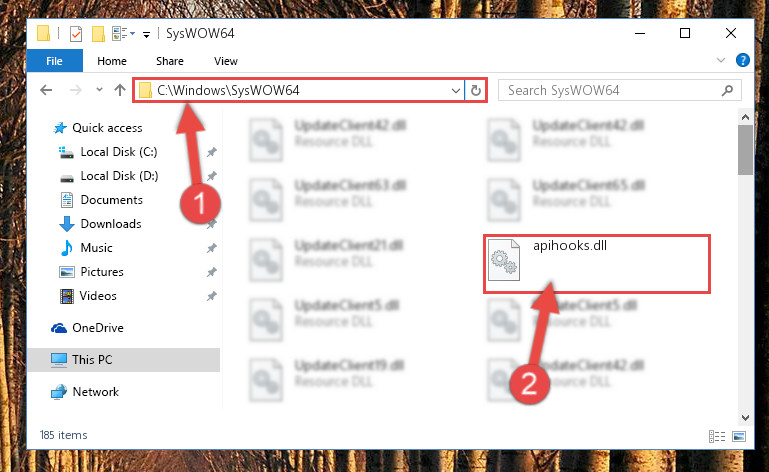Open recent locations dropdown arrow
Viewport: 769px width, 472px height.
pyautogui.click(x=99, y=90)
